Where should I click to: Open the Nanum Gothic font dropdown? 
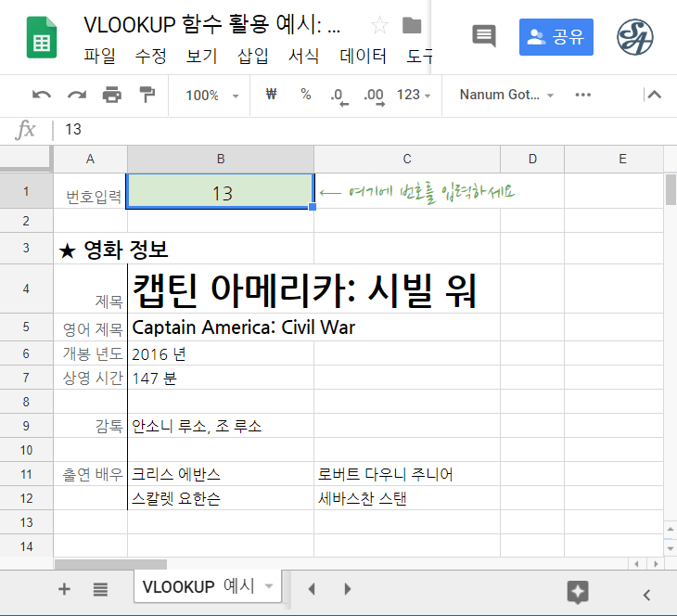pyautogui.click(x=506, y=95)
